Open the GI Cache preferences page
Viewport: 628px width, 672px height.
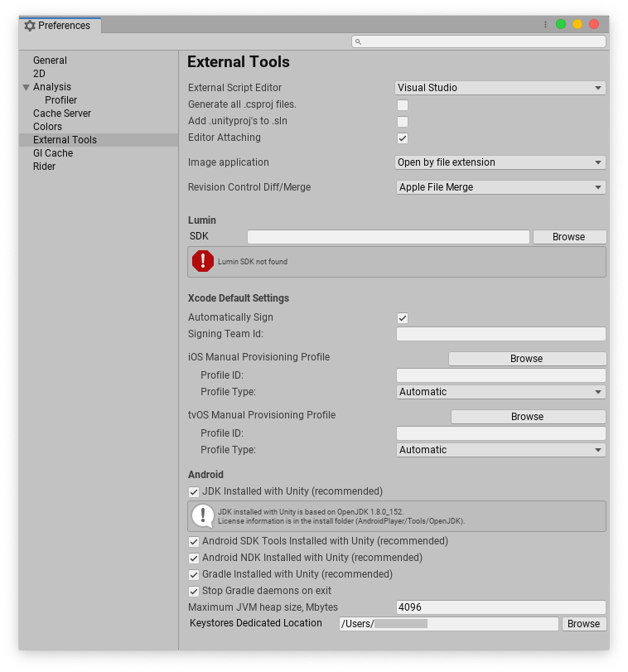[53, 153]
